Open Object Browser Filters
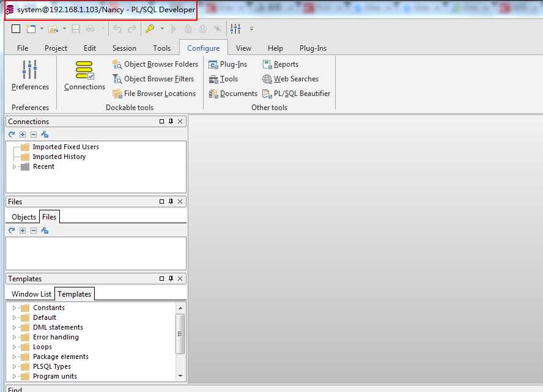Image resolution: width=543 pixels, height=392 pixels. pos(153,79)
